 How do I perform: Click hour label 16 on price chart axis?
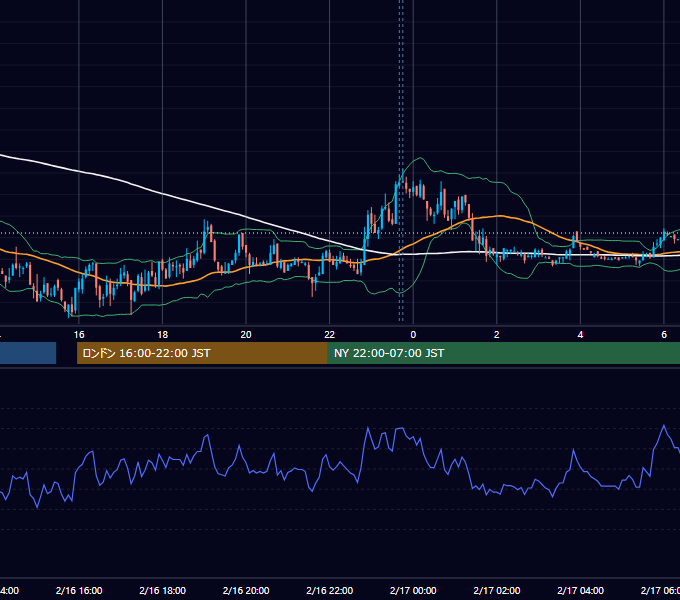tap(79, 335)
